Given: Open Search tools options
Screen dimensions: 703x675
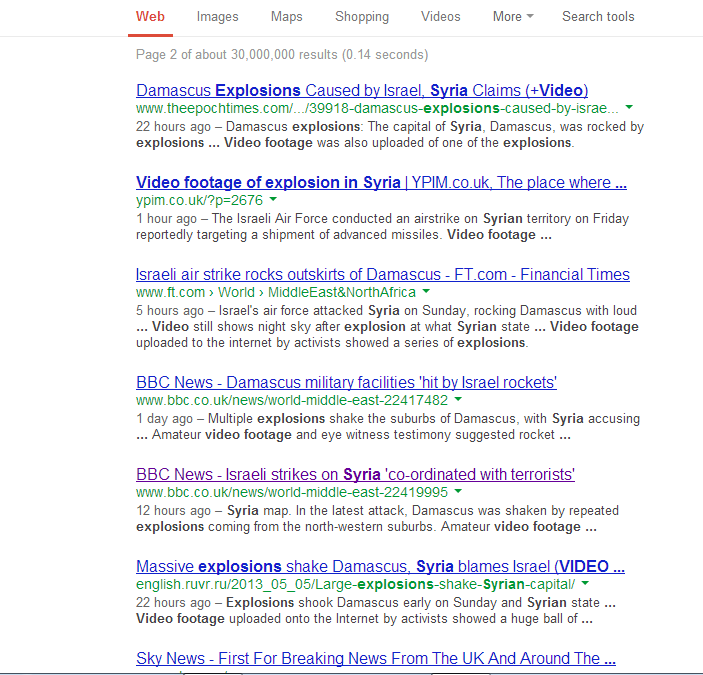Looking at the screenshot, I should pyautogui.click(x=598, y=17).
